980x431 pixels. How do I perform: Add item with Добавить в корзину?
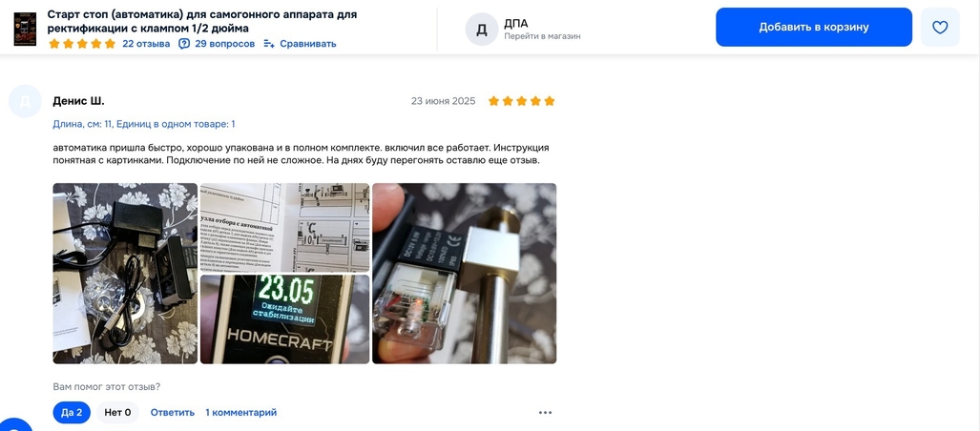coord(814,27)
